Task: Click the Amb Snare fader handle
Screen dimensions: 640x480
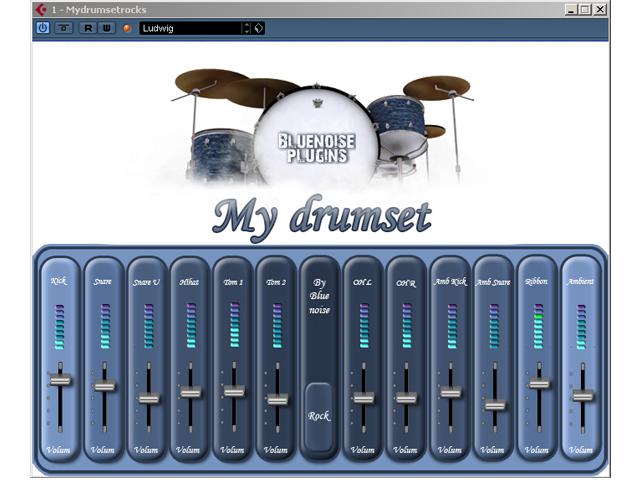Action: (494, 405)
